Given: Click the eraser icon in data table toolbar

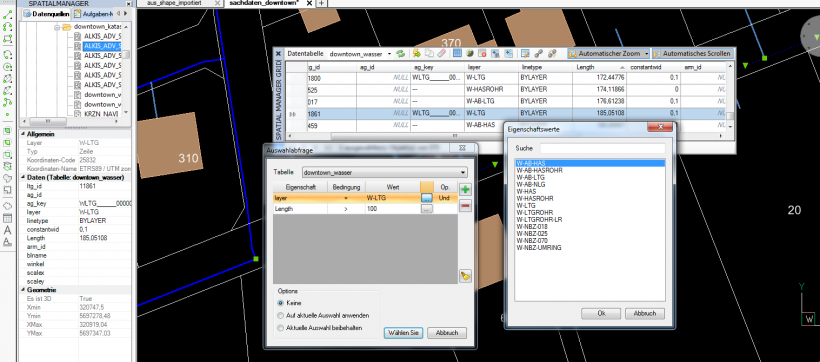Looking at the screenshot, I should (x=440, y=53).
